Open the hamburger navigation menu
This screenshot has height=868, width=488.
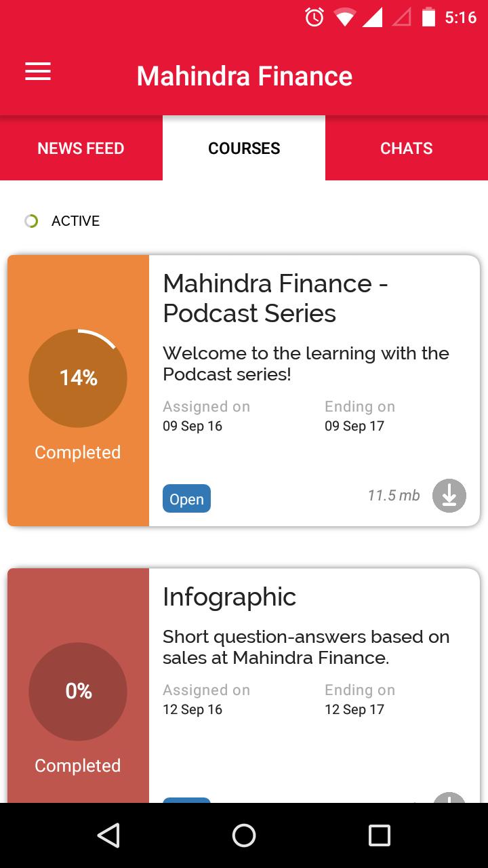click(38, 72)
